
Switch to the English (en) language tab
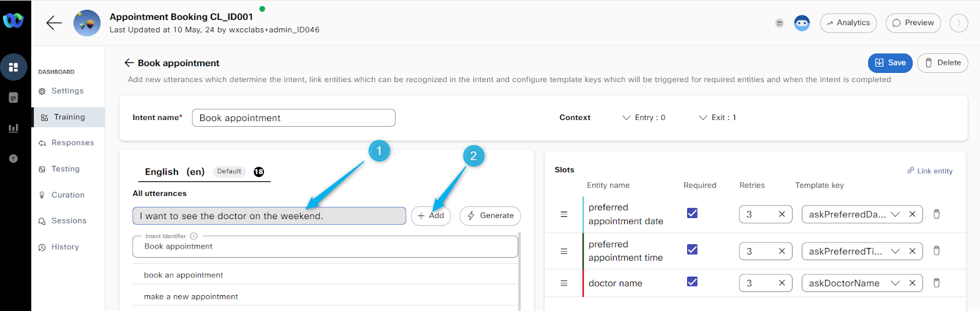[x=175, y=172]
